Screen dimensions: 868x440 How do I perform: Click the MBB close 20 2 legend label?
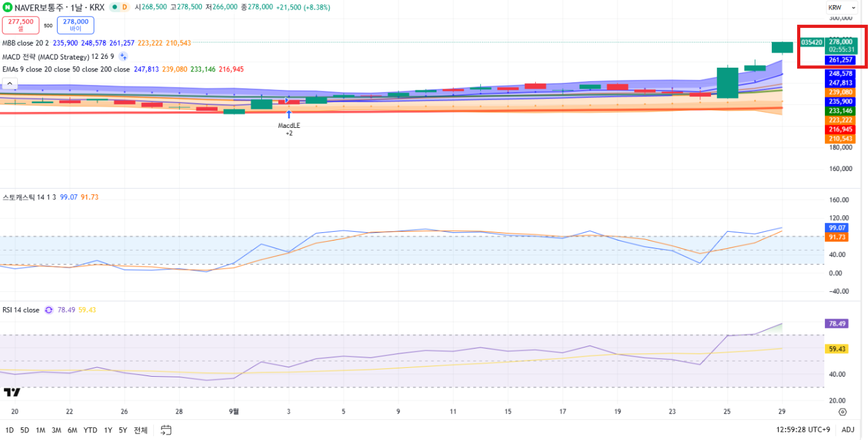(x=25, y=43)
